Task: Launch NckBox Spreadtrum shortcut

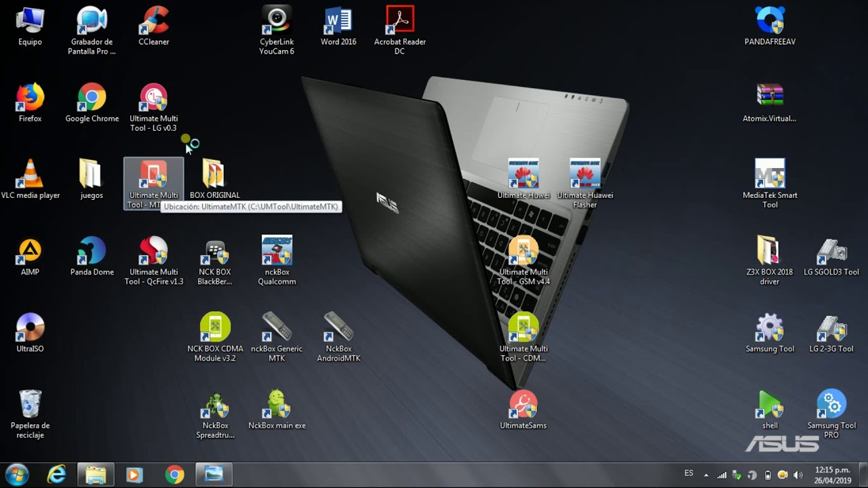Action: [215, 414]
